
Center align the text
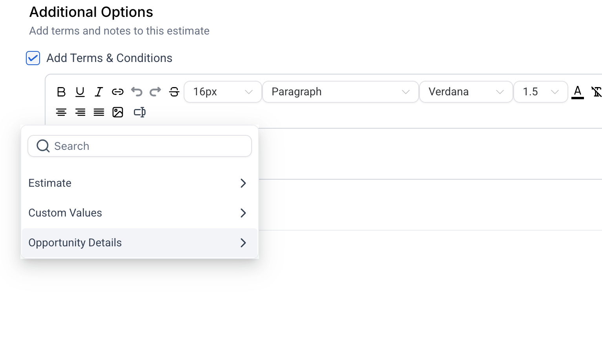click(x=61, y=112)
